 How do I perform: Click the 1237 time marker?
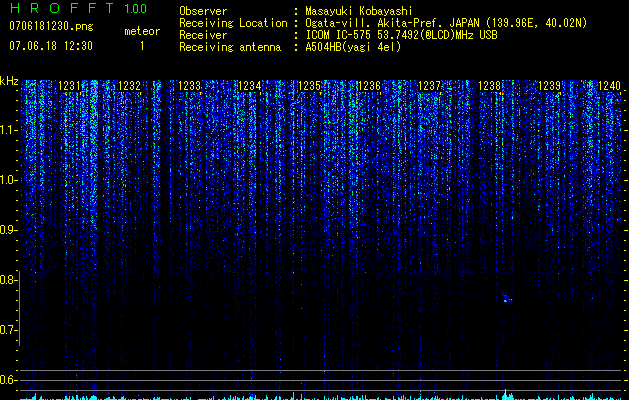(x=429, y=86)
